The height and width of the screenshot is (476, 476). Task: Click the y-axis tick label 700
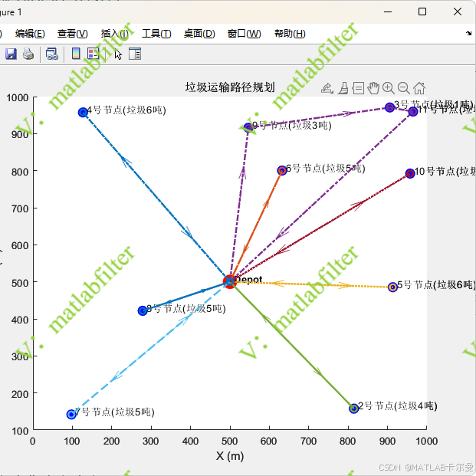coord(20,208)
